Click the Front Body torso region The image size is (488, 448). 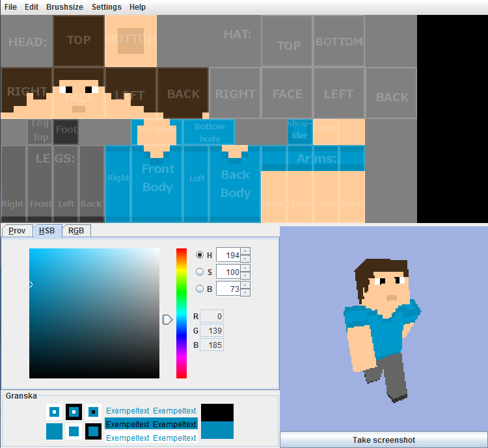(157, 183)
